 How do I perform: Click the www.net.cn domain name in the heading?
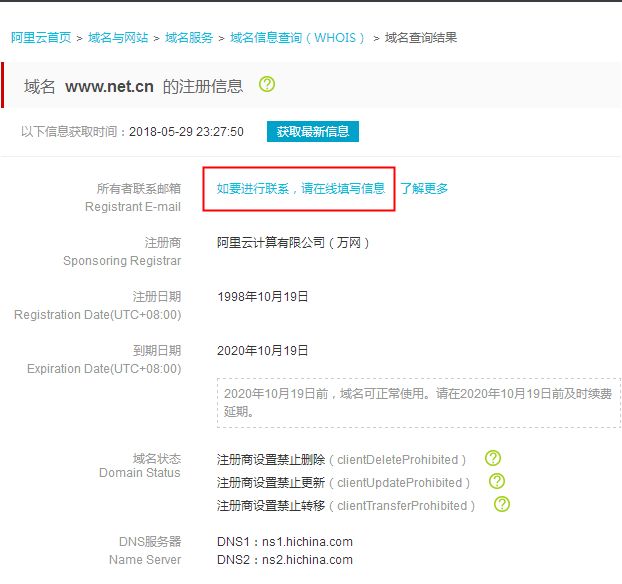pos(109,86)
